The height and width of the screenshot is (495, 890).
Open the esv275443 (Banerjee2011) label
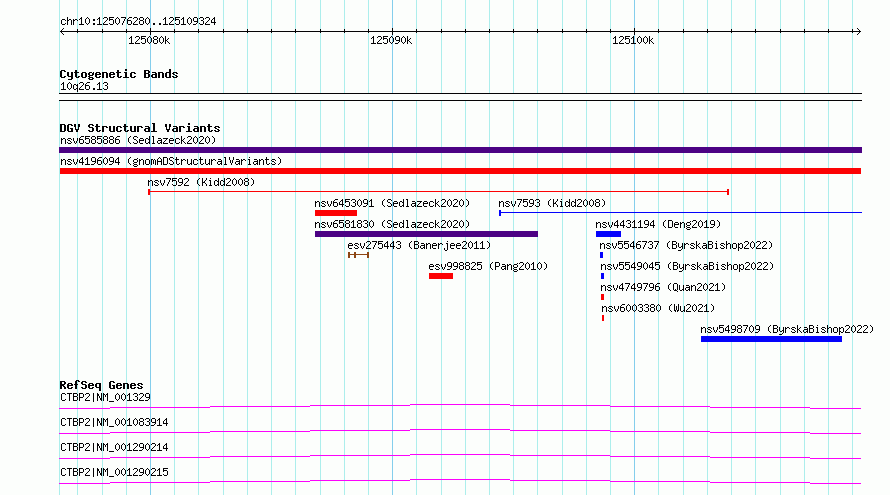coord(419,245)
